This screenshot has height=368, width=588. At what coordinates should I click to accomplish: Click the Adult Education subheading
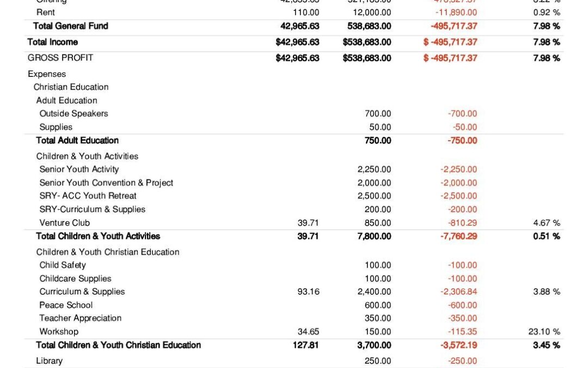tap(66, 100)
